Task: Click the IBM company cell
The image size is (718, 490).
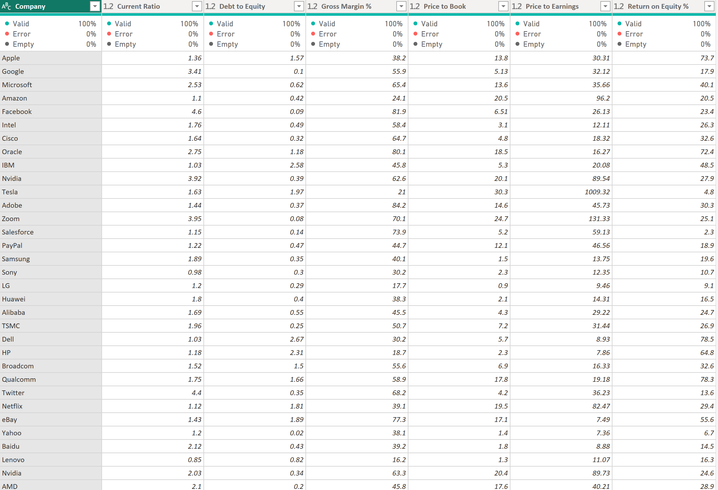Action: click(50, 165)
